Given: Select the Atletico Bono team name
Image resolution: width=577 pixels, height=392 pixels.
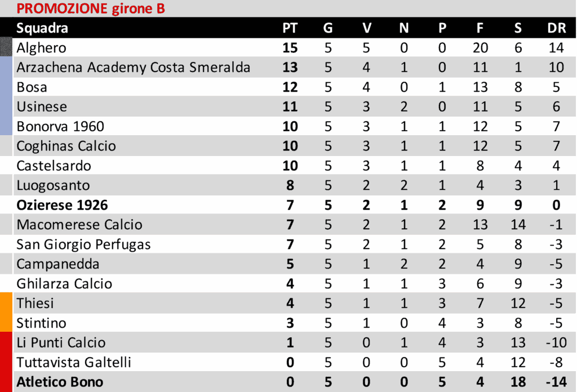Looking at the screenshot, I should coord(60,382).
